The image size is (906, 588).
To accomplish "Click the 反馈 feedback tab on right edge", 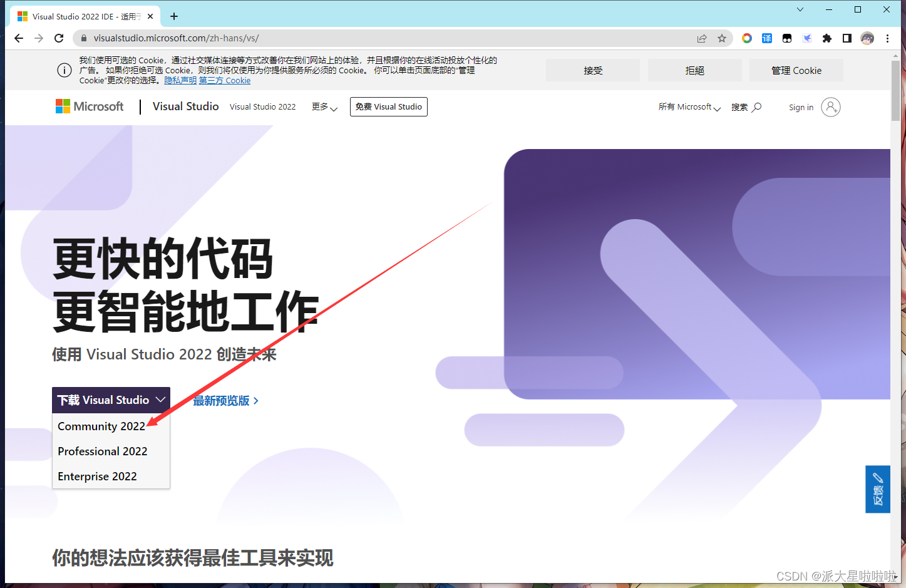I will click(x=878, y=489).
